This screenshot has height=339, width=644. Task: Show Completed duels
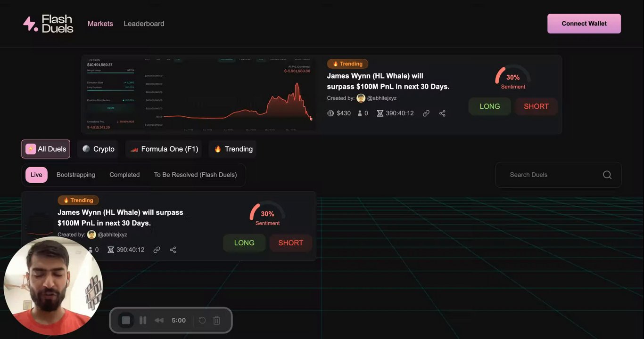pos(124,175)
